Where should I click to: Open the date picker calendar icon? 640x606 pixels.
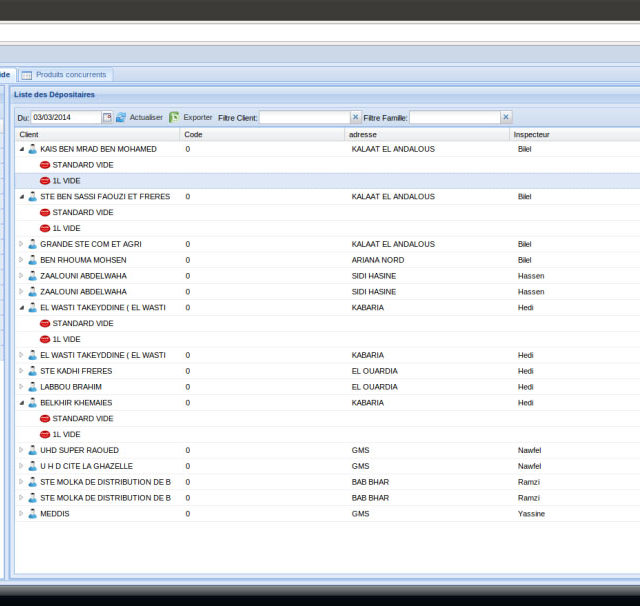click(108, 118)
